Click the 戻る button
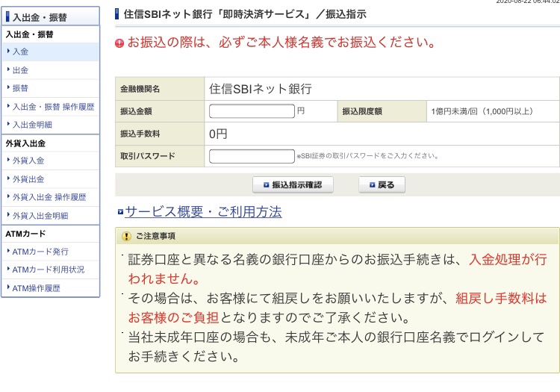Viewport: 560px width, 392px height. tap(382, 185)
